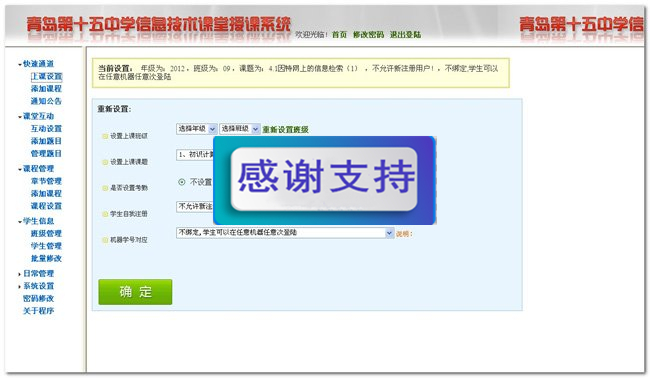Click 退出登陆 to log out
This screenshot has width=650, height=378.
tap(405, 35)
